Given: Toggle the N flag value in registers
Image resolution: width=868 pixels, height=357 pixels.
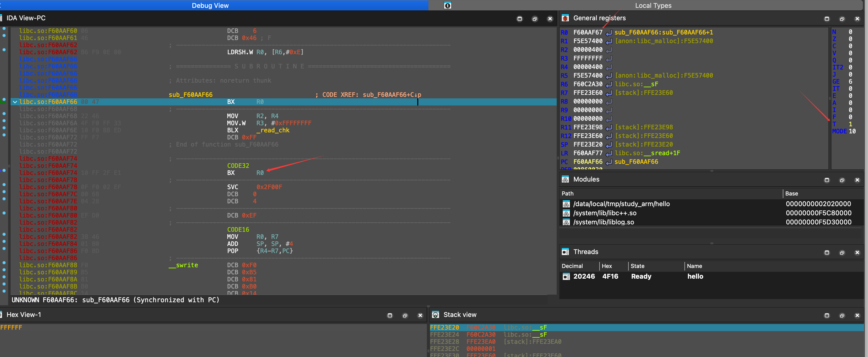Looking at the screenshot, I should click(x=850, y=32).
